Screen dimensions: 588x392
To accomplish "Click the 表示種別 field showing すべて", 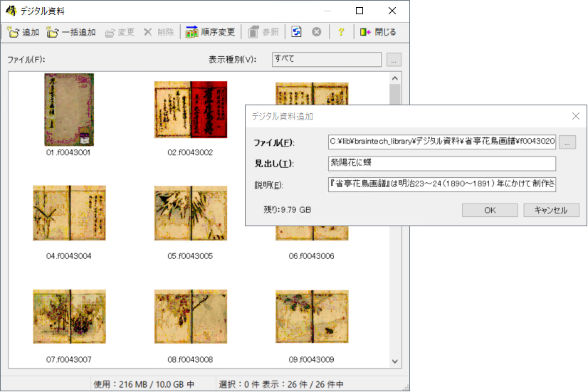I will coord(326,59).
